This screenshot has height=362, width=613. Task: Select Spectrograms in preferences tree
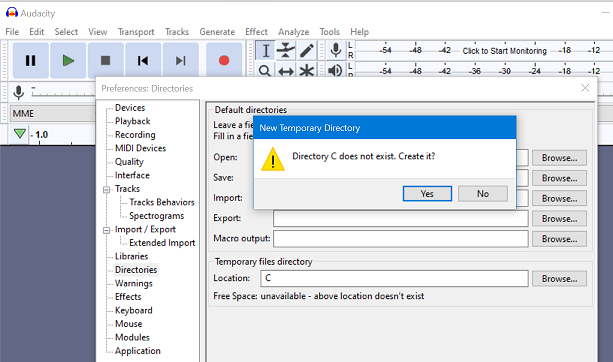[x=156, y=216]
